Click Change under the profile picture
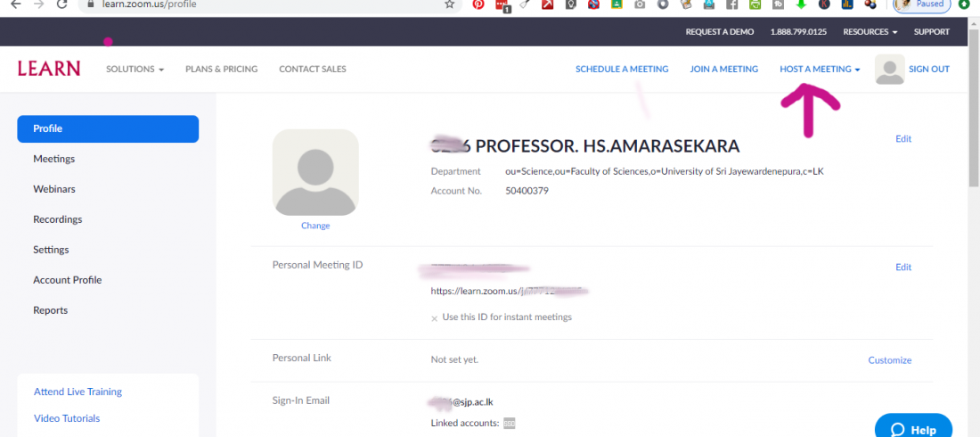The height and width of the screenshot is (437, 980). tap(315, 226)
